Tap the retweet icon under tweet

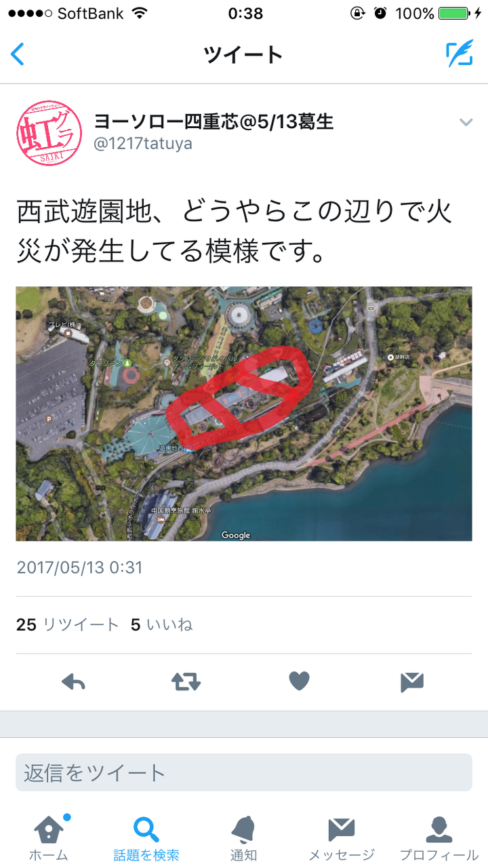pyautogui.click(x=186, y=682)
